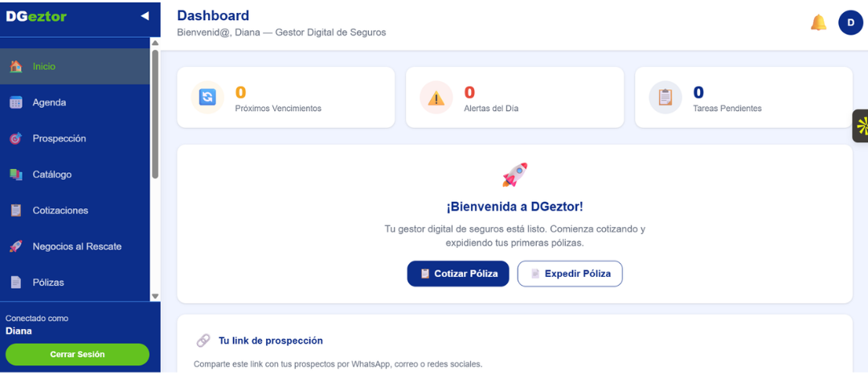Open Negocios al Rescate menu item
The width and height of the screenshot is (868, 375).
[75, 246]
